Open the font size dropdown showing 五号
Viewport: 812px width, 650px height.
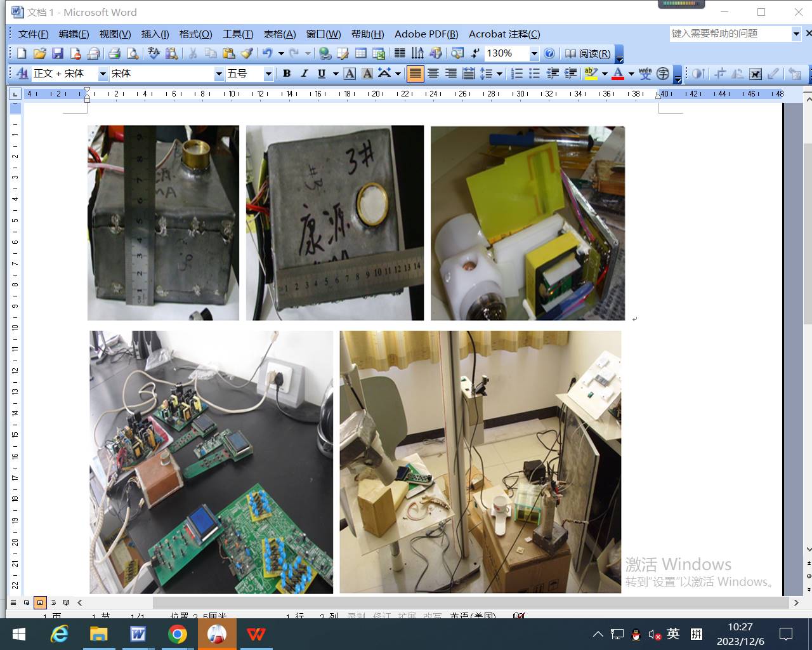268,74
